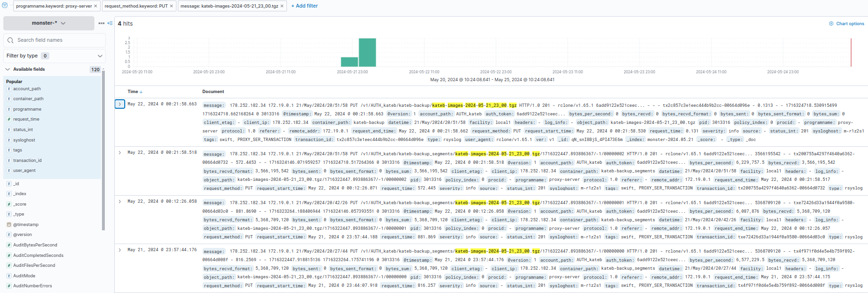
Task: Expand the May 22 00:12:26.058 document row
Action: 120,201
